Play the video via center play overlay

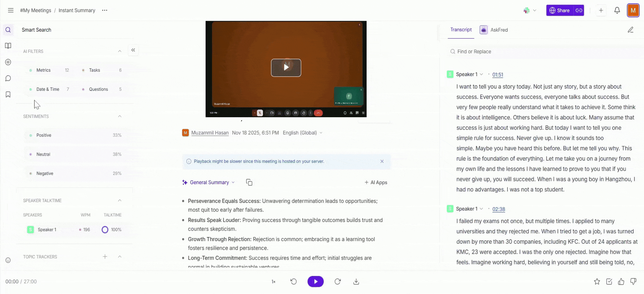click(x=286, y=68)
